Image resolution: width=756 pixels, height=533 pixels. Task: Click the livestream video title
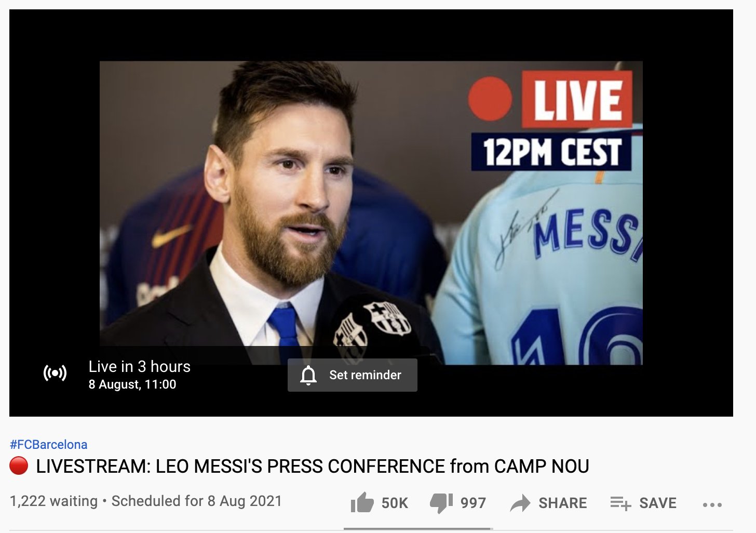[x=313, y=466]
